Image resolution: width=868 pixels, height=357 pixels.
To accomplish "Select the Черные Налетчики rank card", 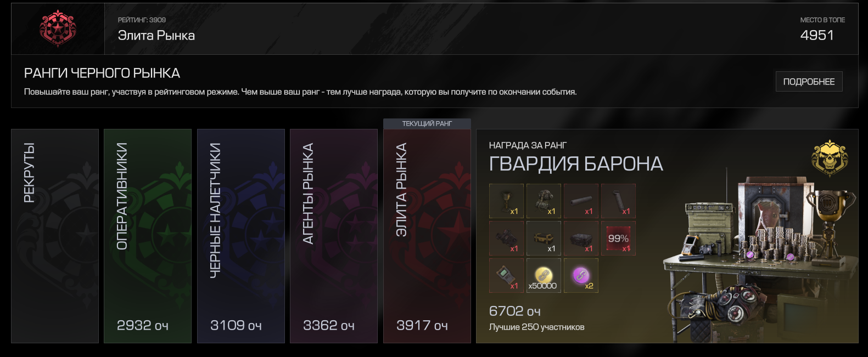I will [241, 236].
